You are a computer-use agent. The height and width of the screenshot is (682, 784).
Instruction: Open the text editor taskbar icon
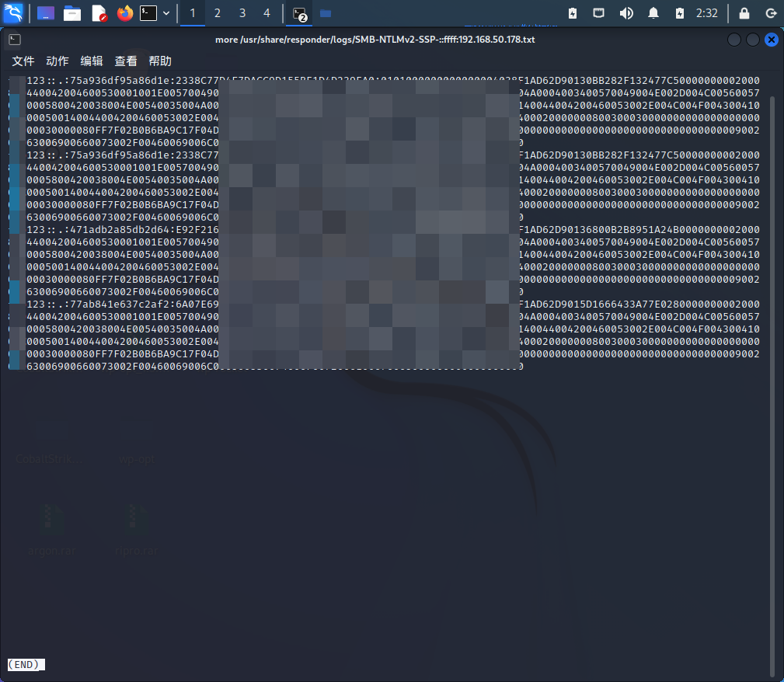pyautogui.click(x=99, y=12)
